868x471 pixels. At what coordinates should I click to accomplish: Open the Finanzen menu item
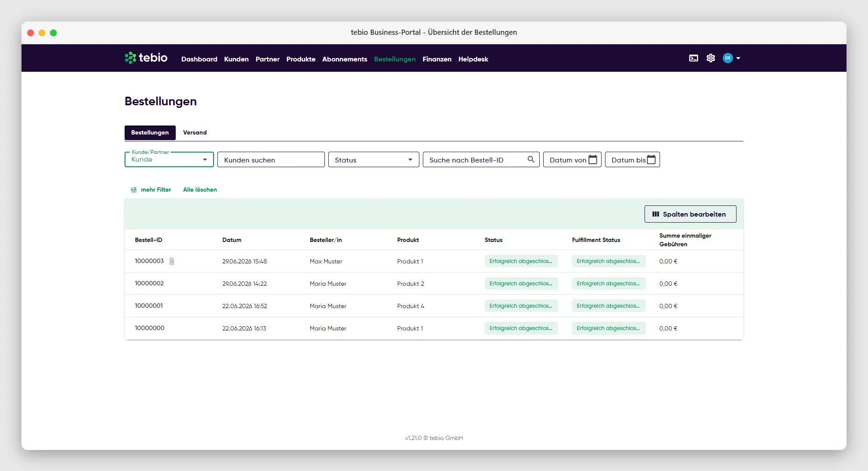[x=437, y=59]
